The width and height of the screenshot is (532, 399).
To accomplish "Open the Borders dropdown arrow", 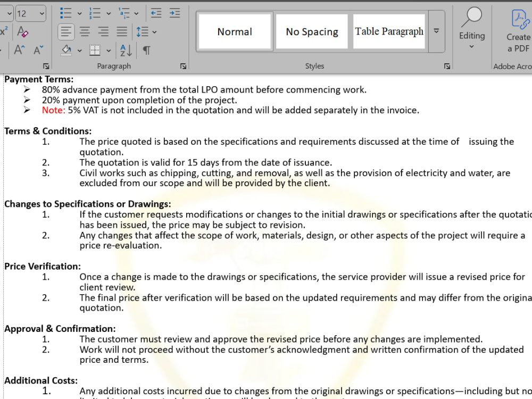I will pyautogui.click(x=109, y=51).
